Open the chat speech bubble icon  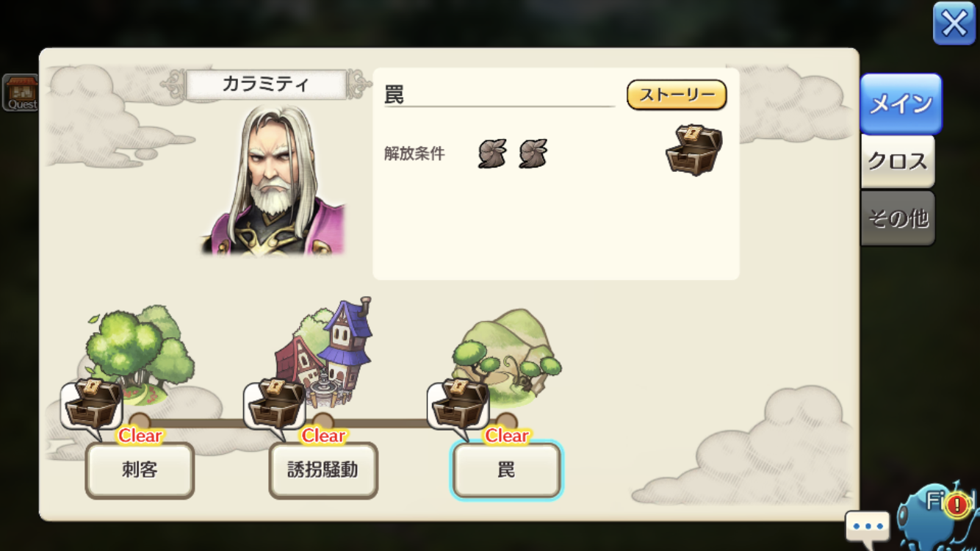click(x=868, y=526)
